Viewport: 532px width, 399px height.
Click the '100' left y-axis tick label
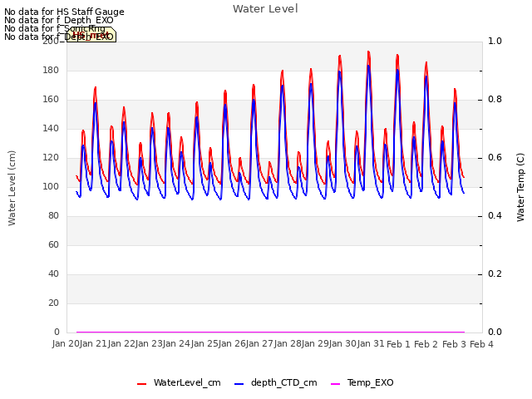(x=51, y=186)
